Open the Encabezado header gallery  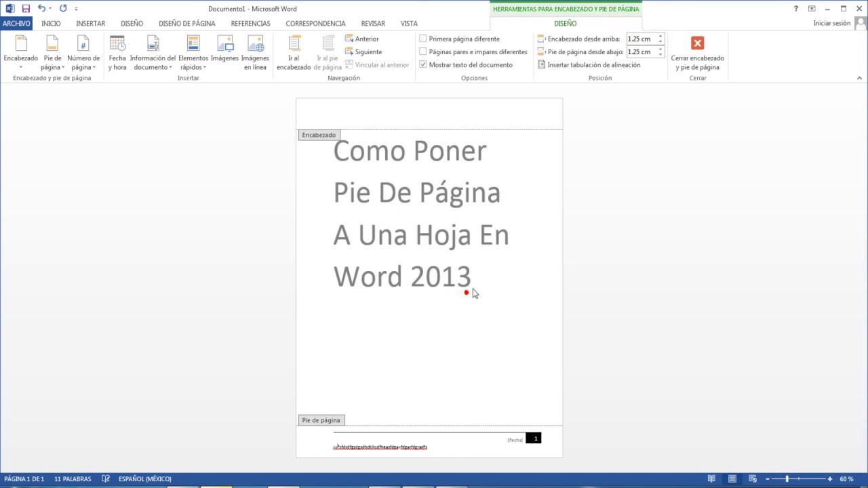[x=21, y=53]
